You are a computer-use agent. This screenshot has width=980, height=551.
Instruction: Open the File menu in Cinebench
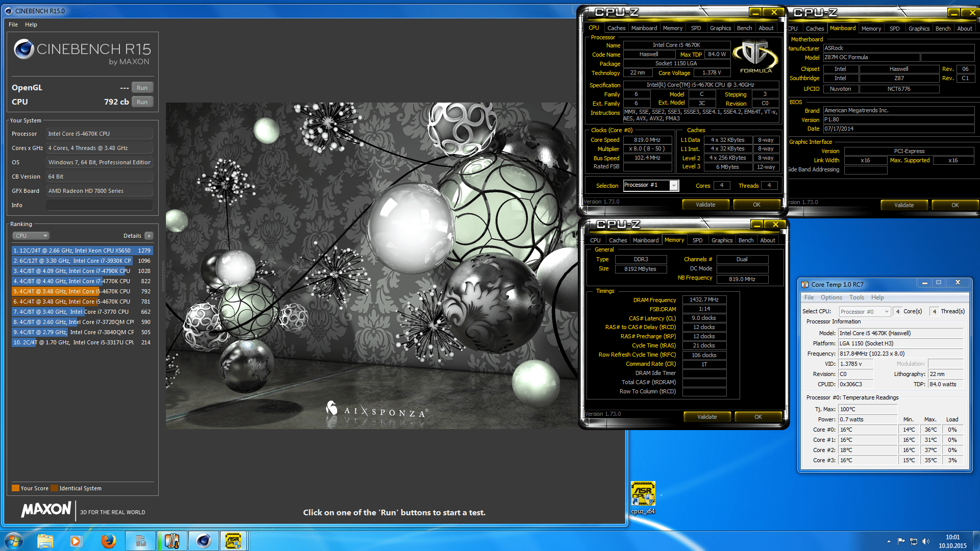tap(13, 24)
